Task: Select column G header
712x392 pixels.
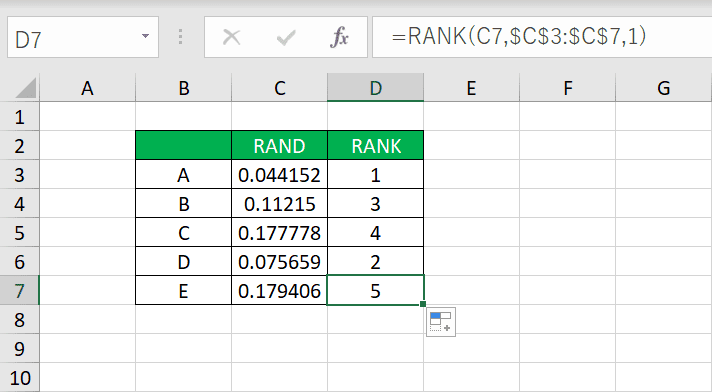Action: [x=663, y=88]
